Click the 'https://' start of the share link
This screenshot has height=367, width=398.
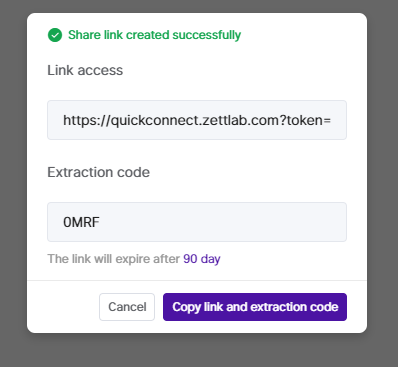[x=87, y=120]
